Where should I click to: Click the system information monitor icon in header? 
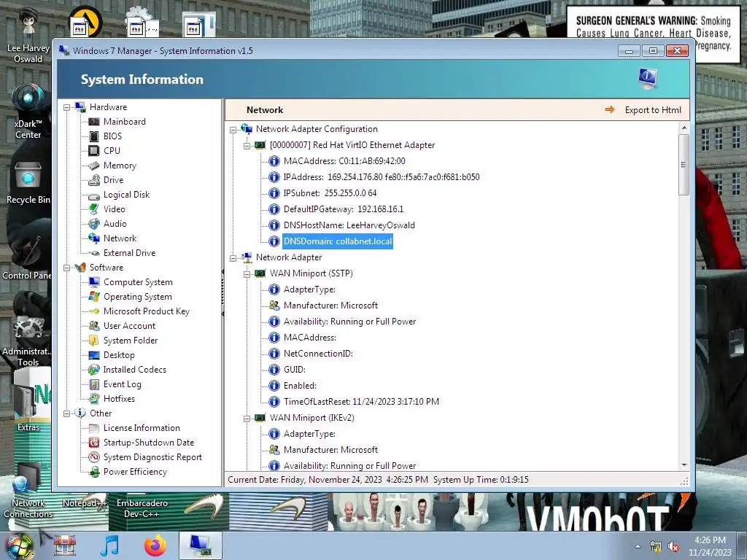click(x=648, y=78)
